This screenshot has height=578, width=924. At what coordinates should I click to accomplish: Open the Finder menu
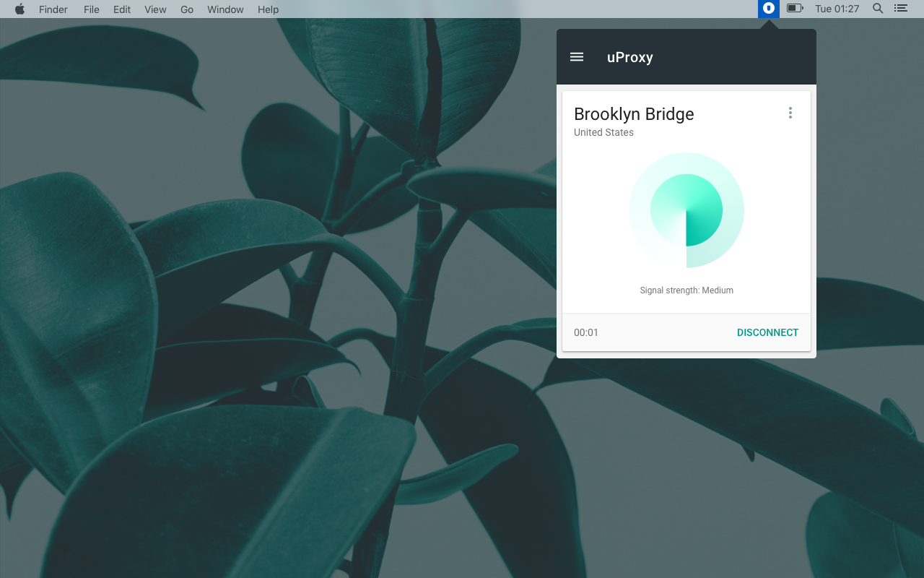[53, 9]
